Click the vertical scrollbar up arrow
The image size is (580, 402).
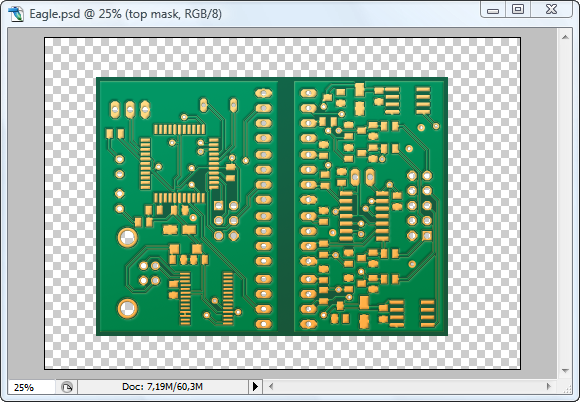[565, 37]
